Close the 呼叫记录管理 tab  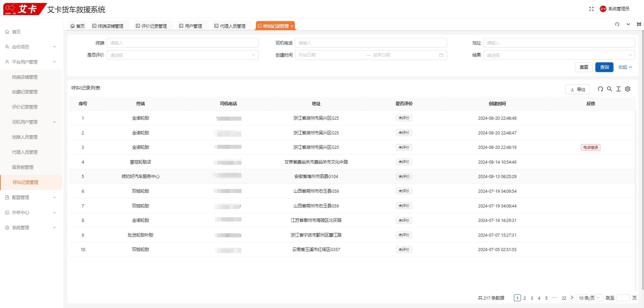pos(292,26)
